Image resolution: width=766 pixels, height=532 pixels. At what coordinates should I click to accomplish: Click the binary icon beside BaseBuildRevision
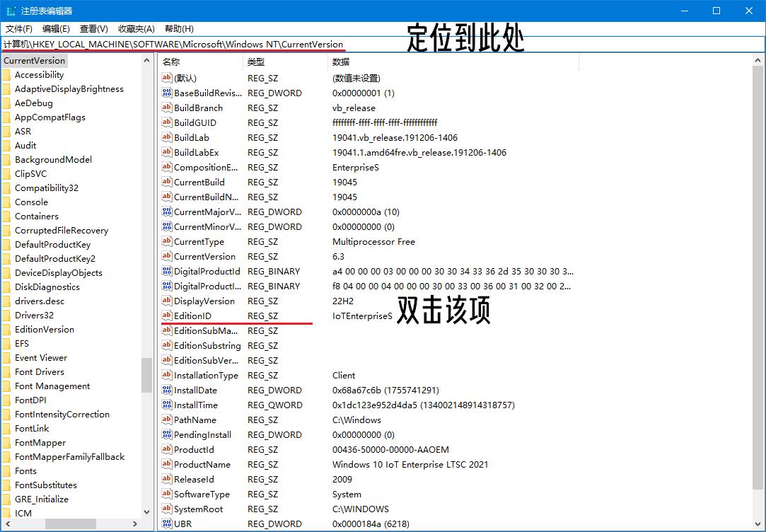[167, 93]
